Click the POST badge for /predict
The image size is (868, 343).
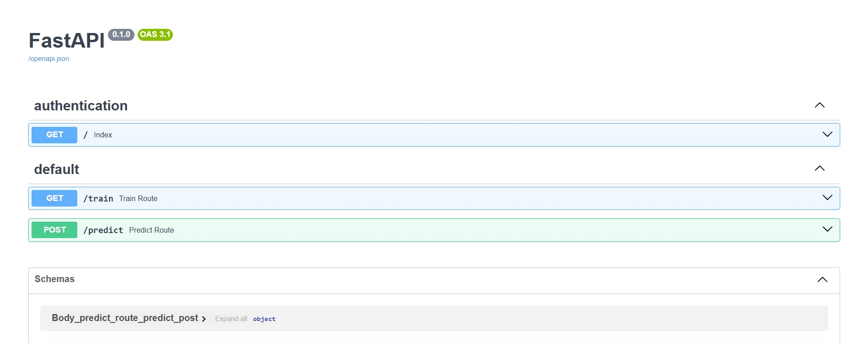point(54,230)
